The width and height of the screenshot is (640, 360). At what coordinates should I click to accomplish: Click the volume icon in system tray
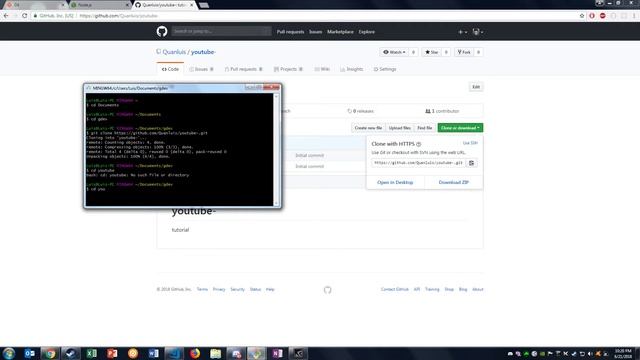tap(590, 353)
